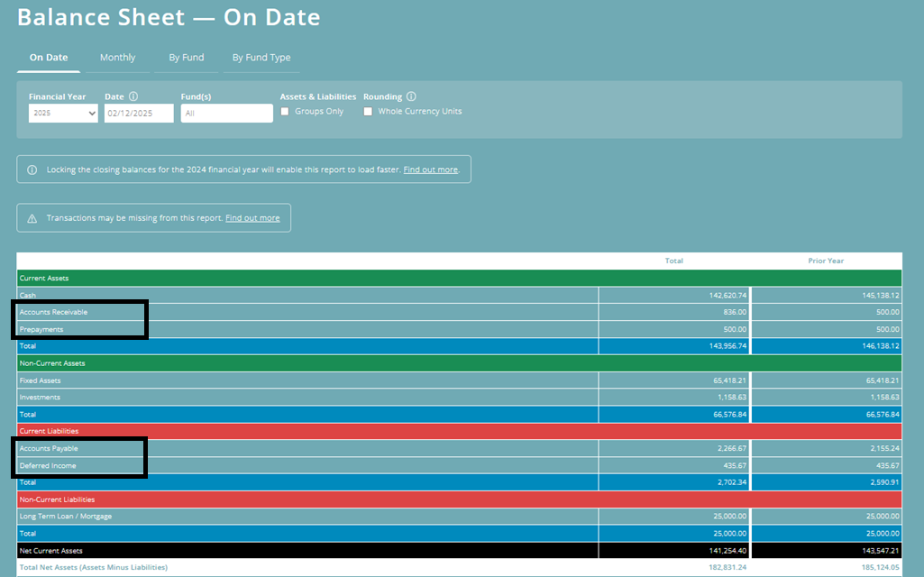Click Net Current Assets value 141,254.40
This screenshot has width=924, height=577.
(x=727, y=551)
